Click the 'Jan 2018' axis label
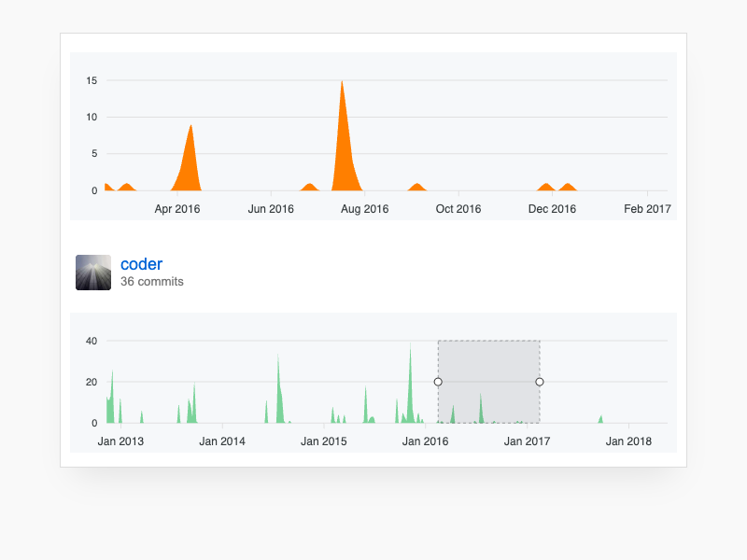Screen dimensions: 747x560 point(628,441)
